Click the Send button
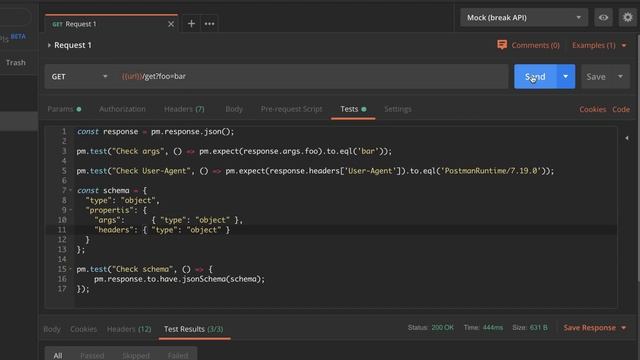640x360 pixels. tap(535, 76)
